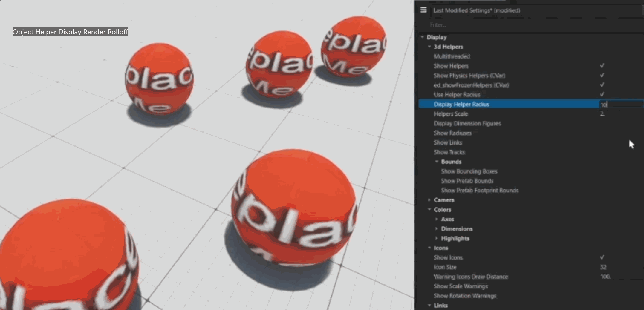Select the Show Prefab Bounds row
The image size is (644, 310).
pos(530,181)
